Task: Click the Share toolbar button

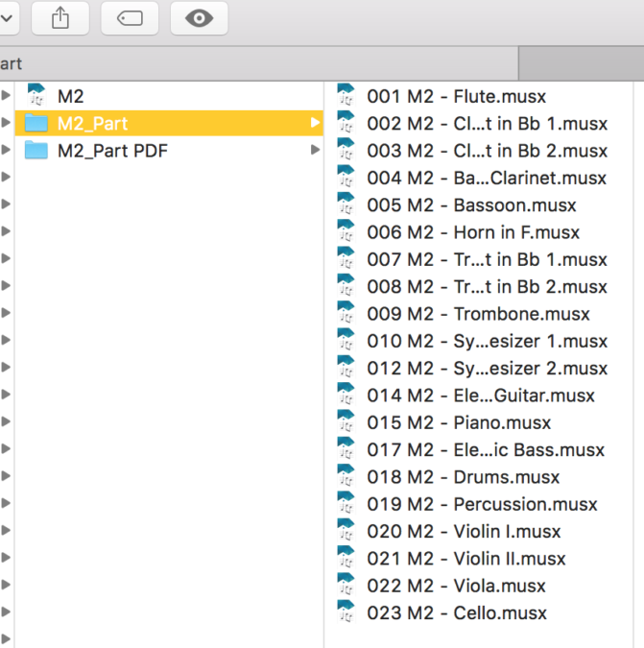Action: click(x=60, y=18)
